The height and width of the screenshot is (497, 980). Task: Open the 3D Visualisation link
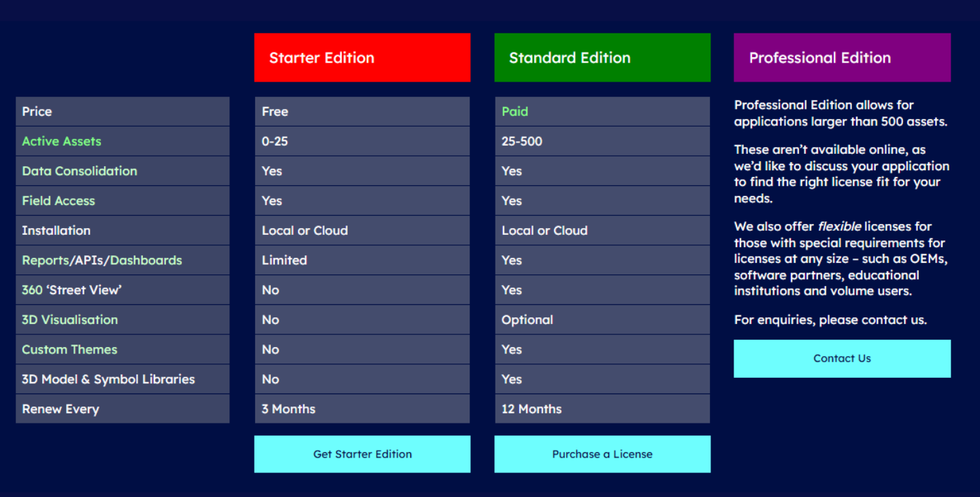(x=69, y=320)
